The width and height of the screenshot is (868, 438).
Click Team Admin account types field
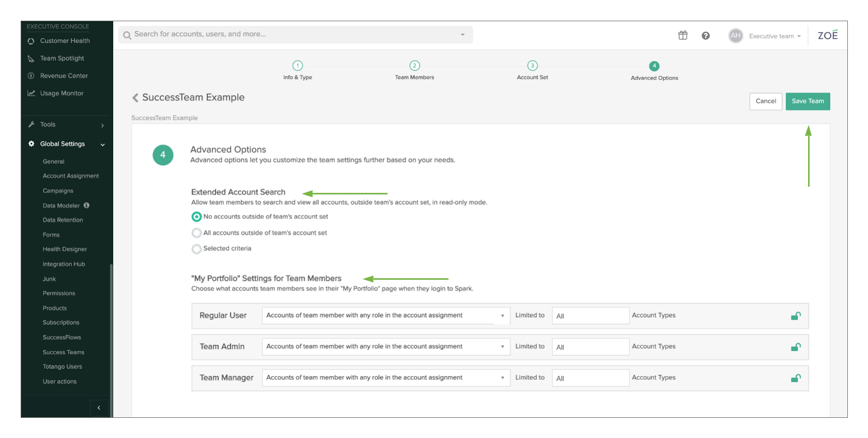coord(591,347)
